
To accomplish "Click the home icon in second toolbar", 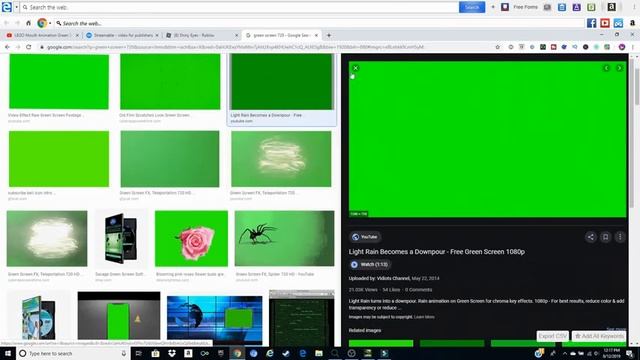I will pyautogui.click(x=28, y=23).
